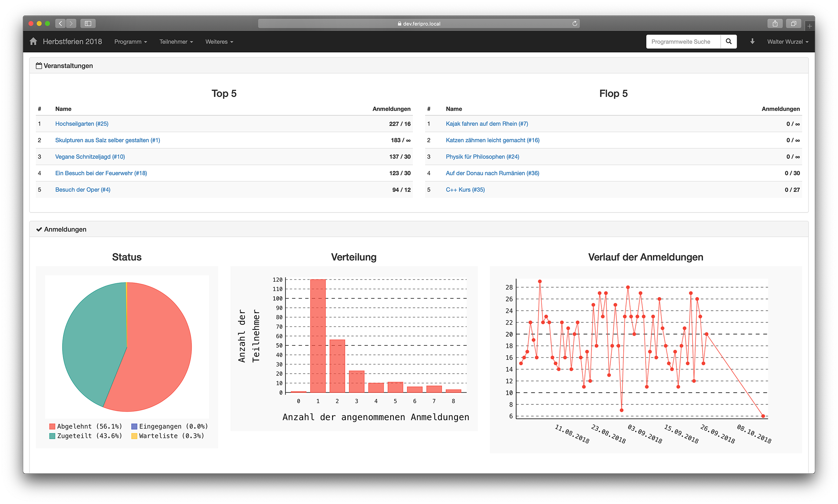Click the dev.feripro.local address bar
Screen dimensions: 838x504
tap(418, 23)
